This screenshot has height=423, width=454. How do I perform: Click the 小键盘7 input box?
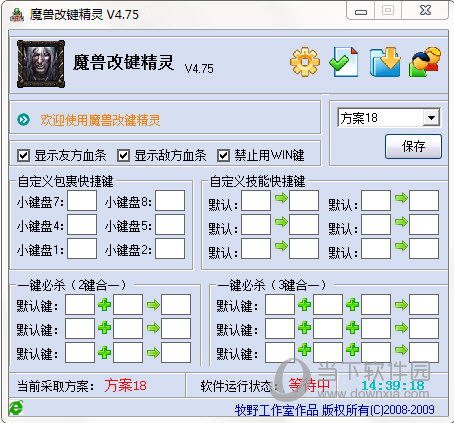[82, 201]
